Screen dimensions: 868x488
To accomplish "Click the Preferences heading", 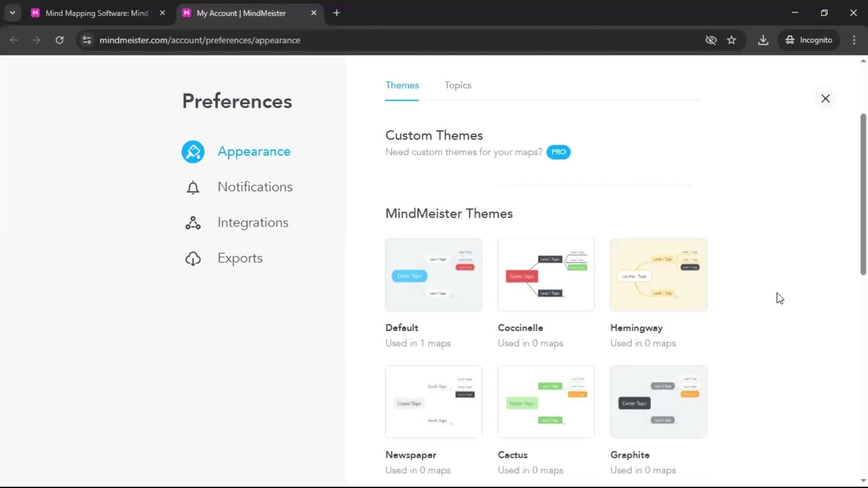I will coord(237,101).
